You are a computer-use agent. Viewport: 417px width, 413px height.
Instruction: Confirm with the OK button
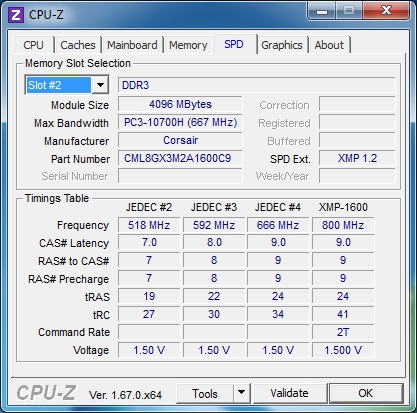pyautogui.click(x=366, y=393)
